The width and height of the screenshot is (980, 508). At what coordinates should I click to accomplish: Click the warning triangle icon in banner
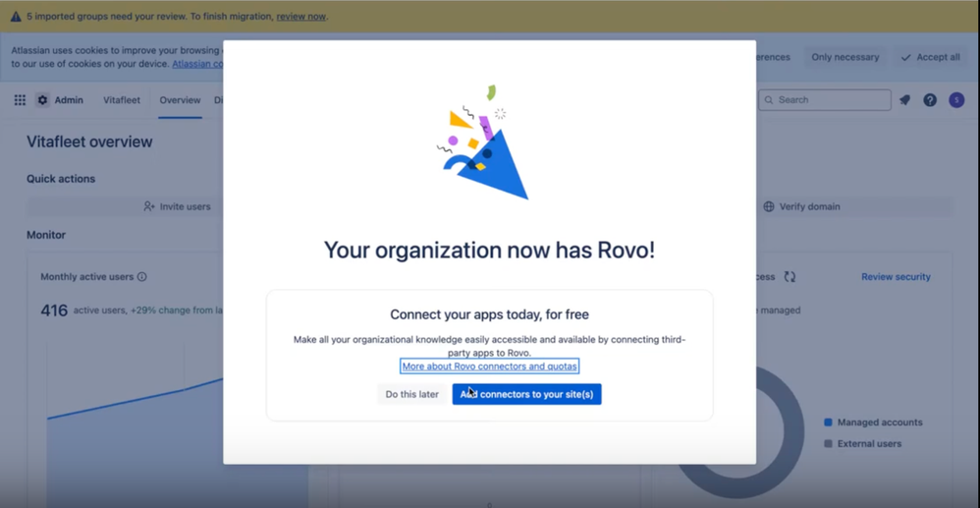[16, 17]
